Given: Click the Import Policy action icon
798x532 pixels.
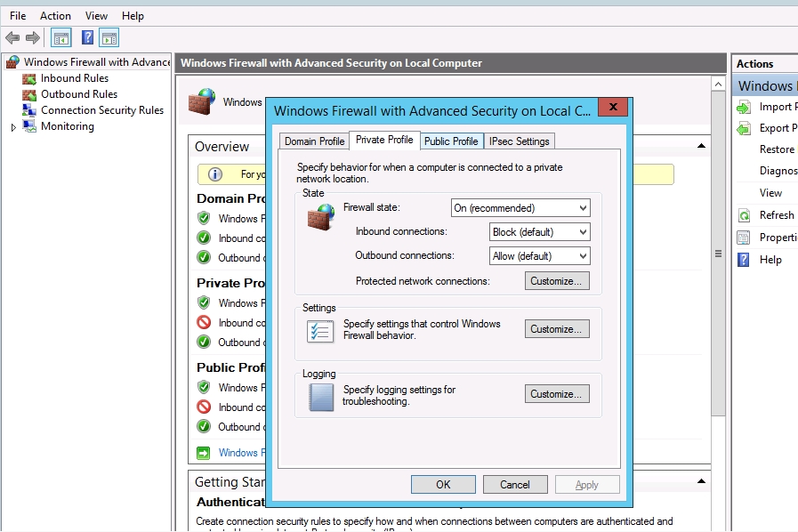Looking at the screenshot, I should point(744,107).
